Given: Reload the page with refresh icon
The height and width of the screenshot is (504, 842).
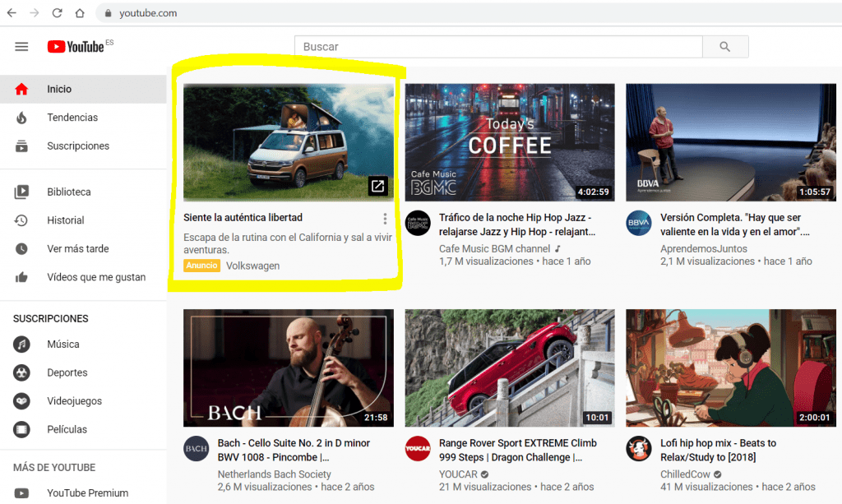Looking at the screenshot, I should click(57, 13).
